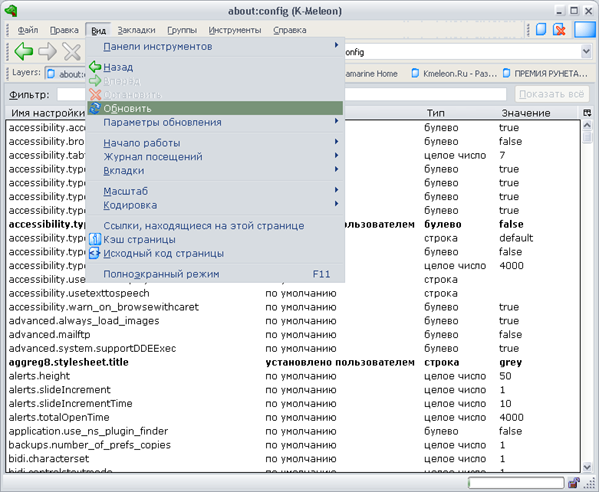Select the bidi.characterset preference row

tap(293, 458)
